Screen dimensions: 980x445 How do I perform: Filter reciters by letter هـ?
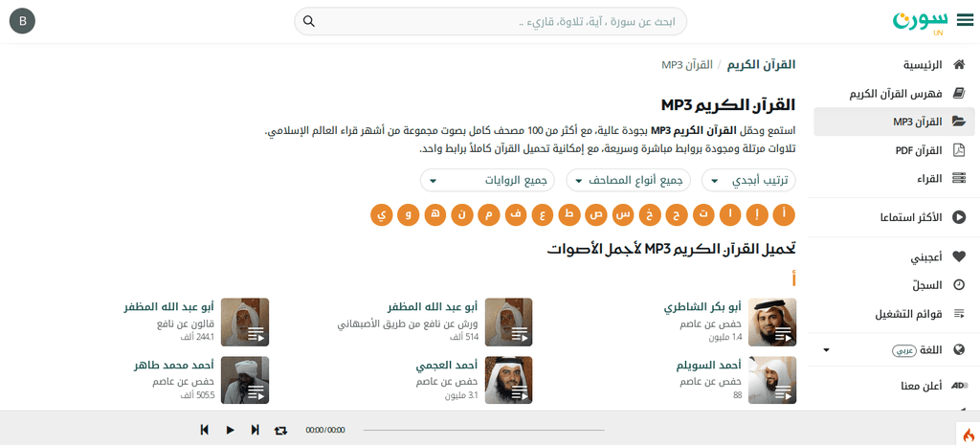point(435,215)
